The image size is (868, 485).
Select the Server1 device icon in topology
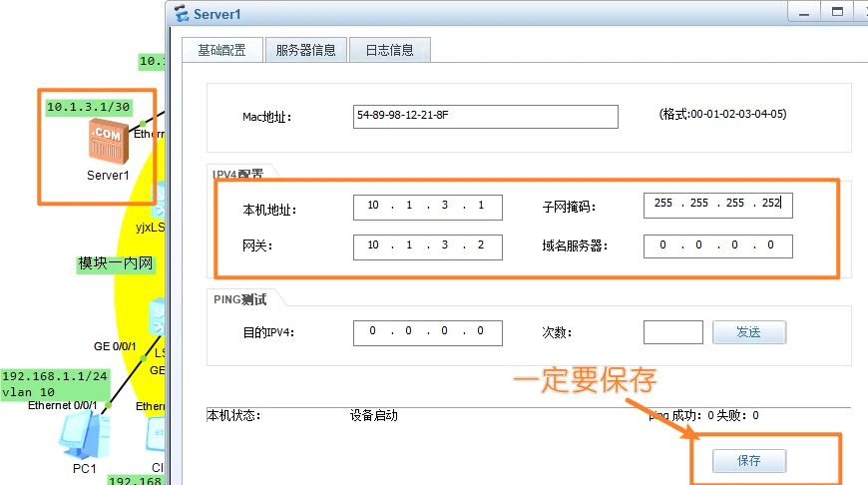pos(108,142)
